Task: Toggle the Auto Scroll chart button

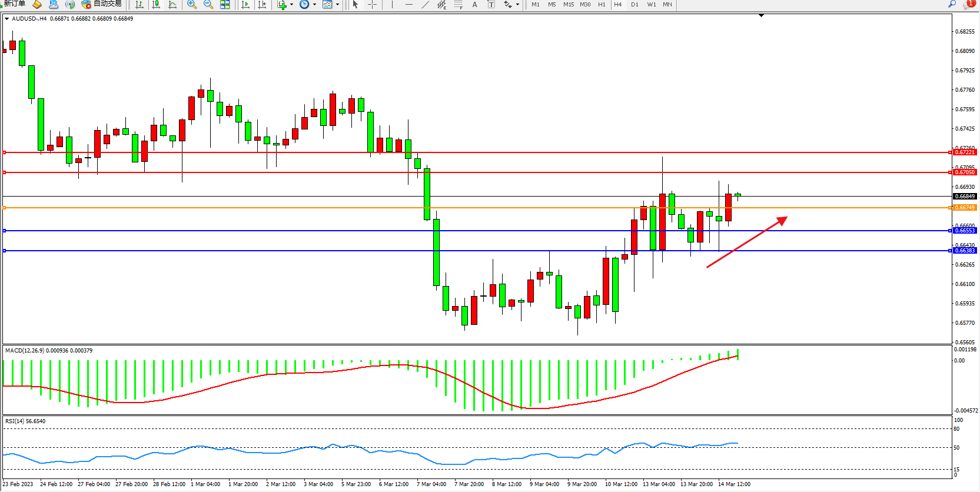Action: (x=245, y=4)
